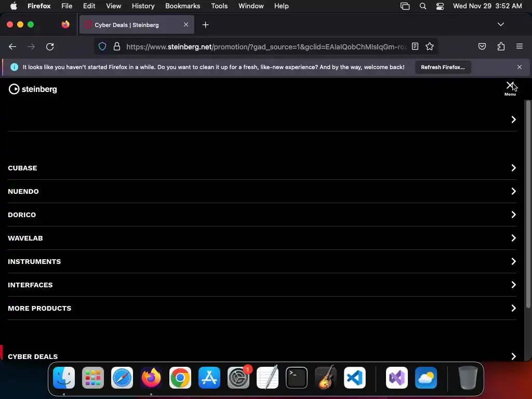The image size is (532, 399).
Task: Open the Weather app from the Dock
Action: point(426,378)
